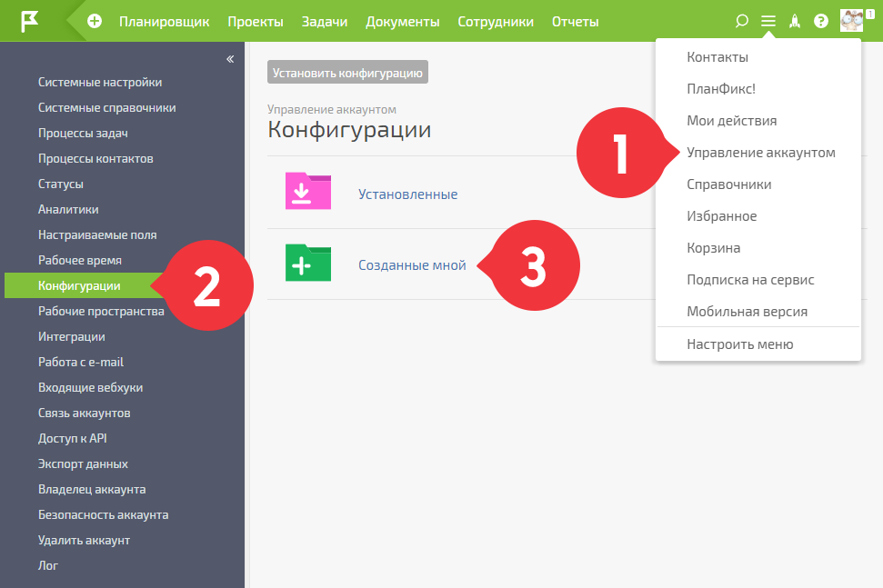Image resolution: width=883 pixels, height=588 pixels.
Task: Open Входящие вебхуки in sidebar
Action: click(90, 388)
